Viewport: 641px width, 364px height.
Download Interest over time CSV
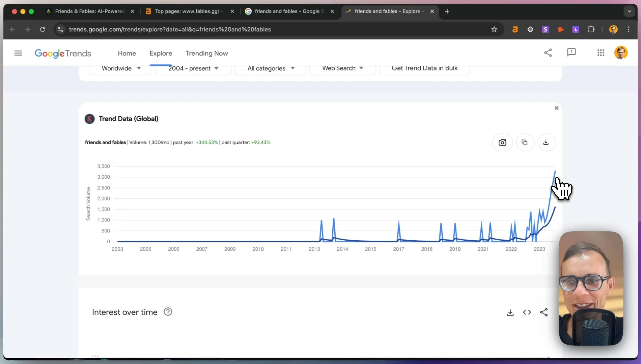tap(510, 312)
